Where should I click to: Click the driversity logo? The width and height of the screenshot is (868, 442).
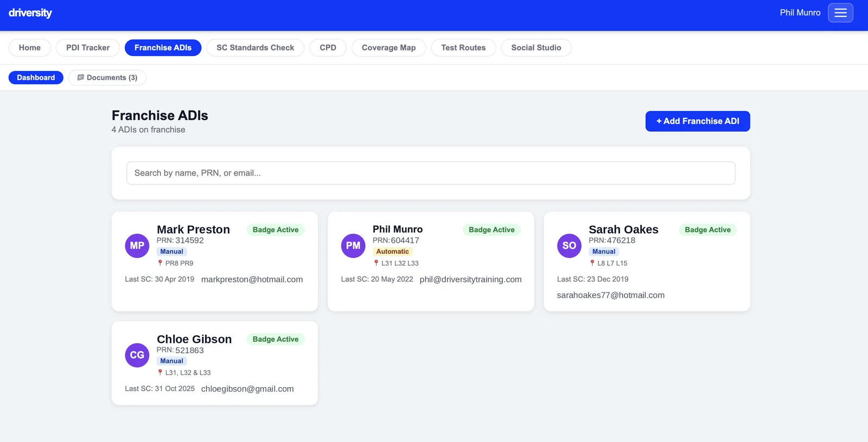tap(30, 12)
